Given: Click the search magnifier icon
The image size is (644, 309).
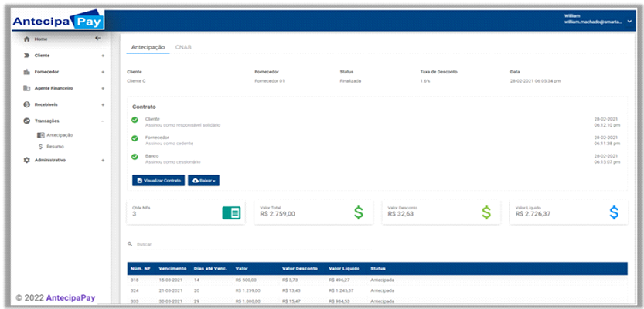Looking at the screenshot, I should pyautogui.click(x=130, y=244).
